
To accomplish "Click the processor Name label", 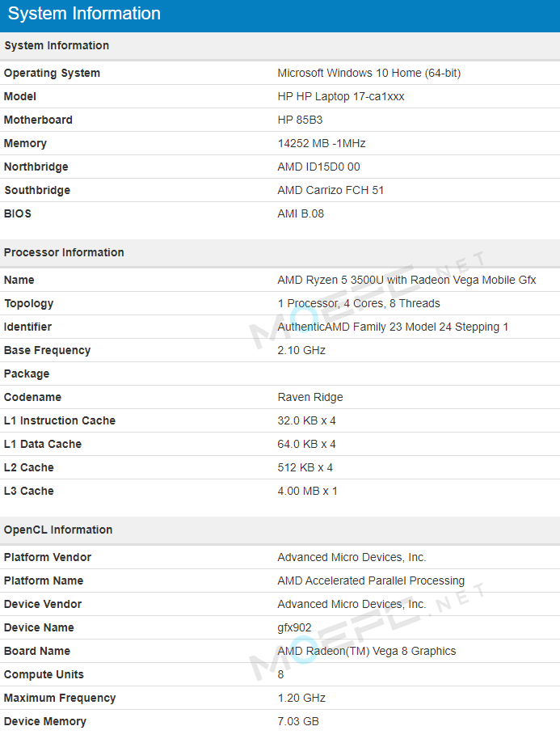I will pyautogui.click(x=19, y=280).
